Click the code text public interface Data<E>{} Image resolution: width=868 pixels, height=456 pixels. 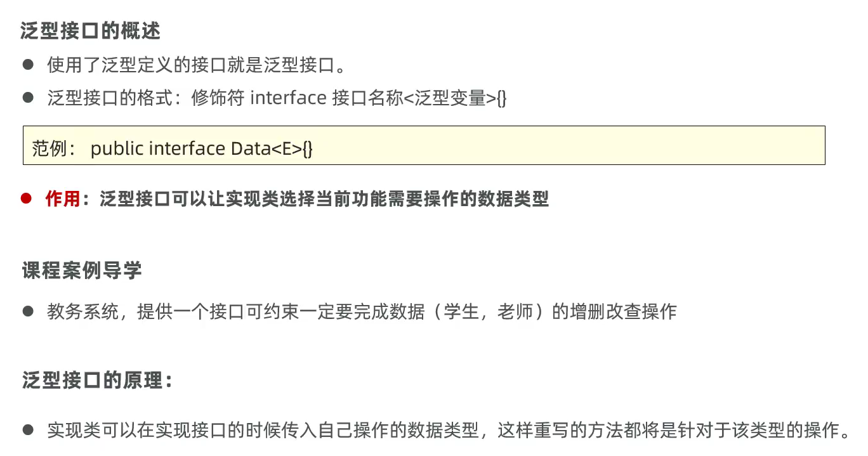pos(202,149)
